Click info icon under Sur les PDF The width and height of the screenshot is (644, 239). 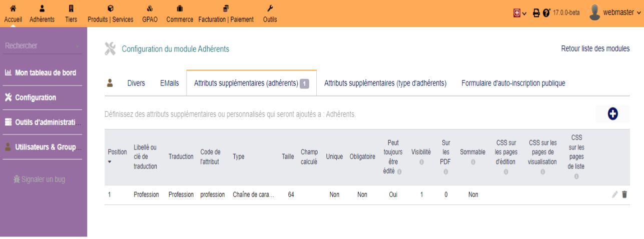(446, 172)
